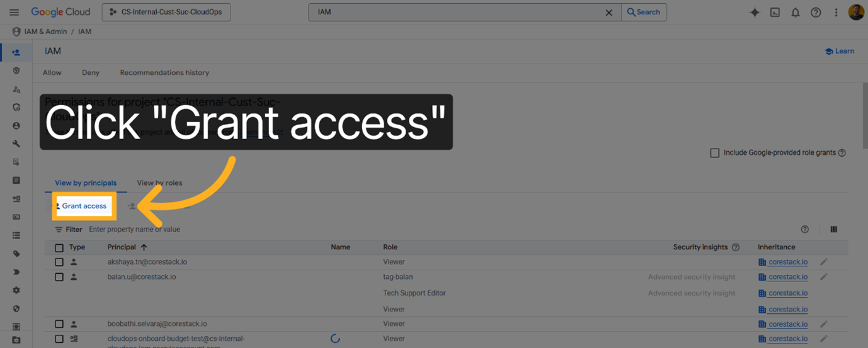Click the Role column header
The width and height of the screenshot is (868, 348).
click(390, 247)
